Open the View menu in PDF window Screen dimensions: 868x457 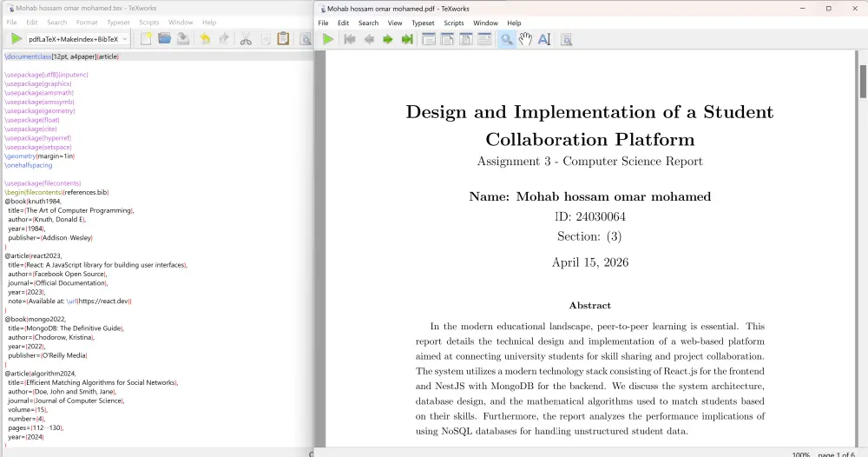click(x=395, y=23)
